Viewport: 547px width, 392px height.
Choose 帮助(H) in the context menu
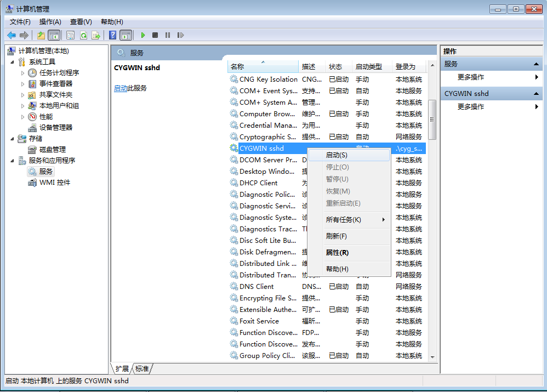click(349, 269)
